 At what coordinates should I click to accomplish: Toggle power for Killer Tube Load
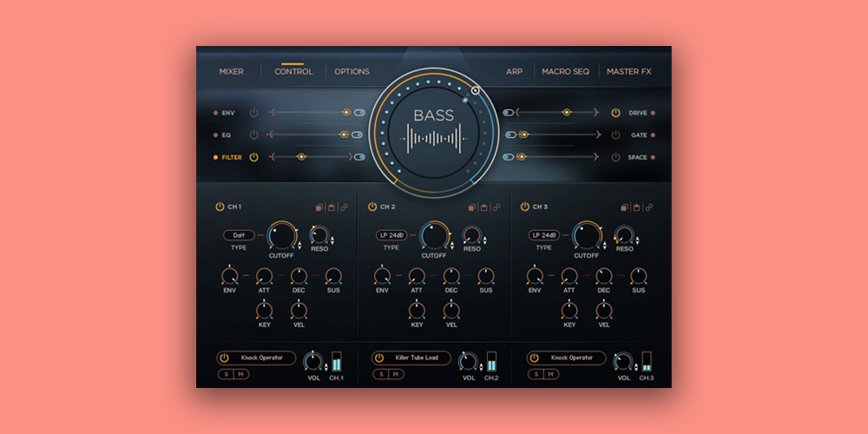tap(378, 358)
